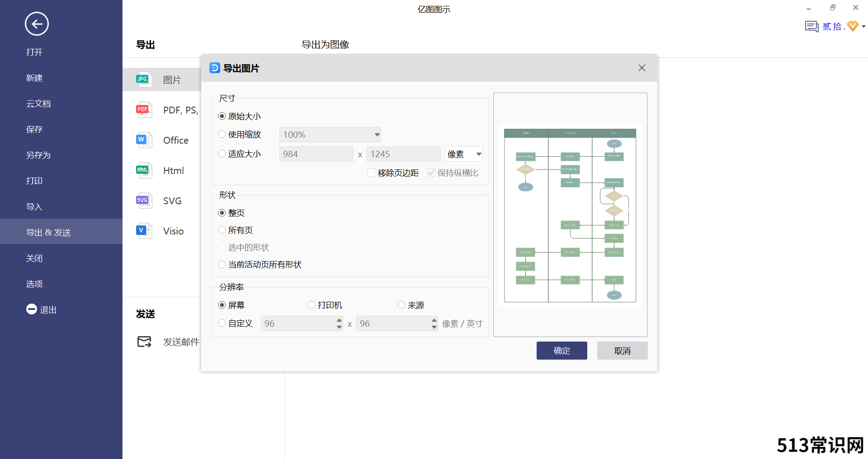Choose the 图片 export type label
868x459 pixels.
point(172,80)
